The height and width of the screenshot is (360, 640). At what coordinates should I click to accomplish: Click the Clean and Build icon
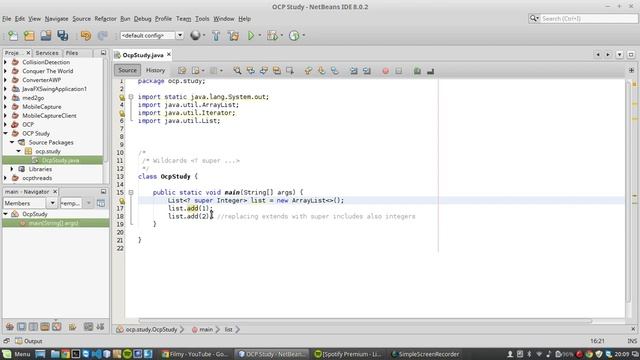coord(234,36)
